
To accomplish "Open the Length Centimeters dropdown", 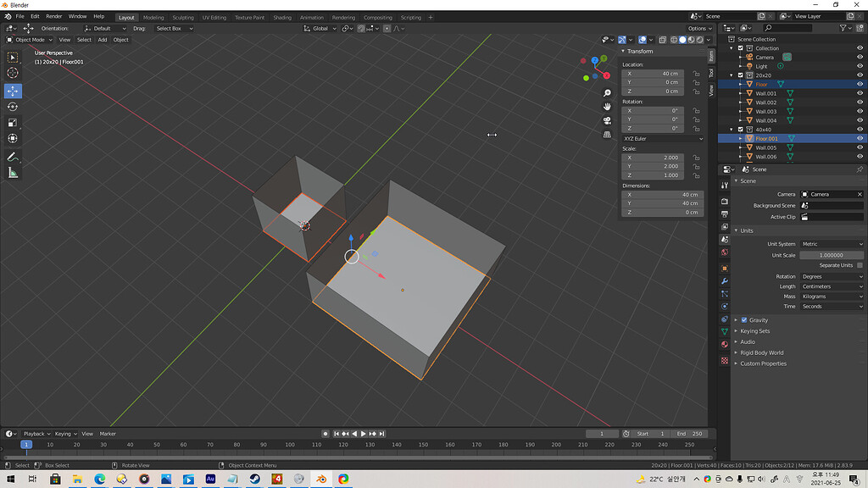I will (832, 286).
